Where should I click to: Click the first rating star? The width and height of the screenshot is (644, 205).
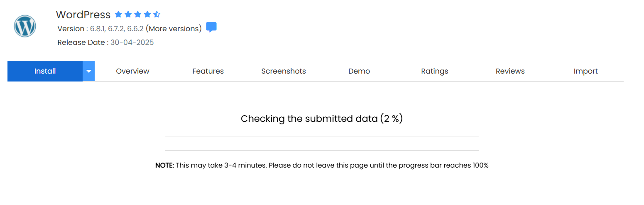(118, 15)
